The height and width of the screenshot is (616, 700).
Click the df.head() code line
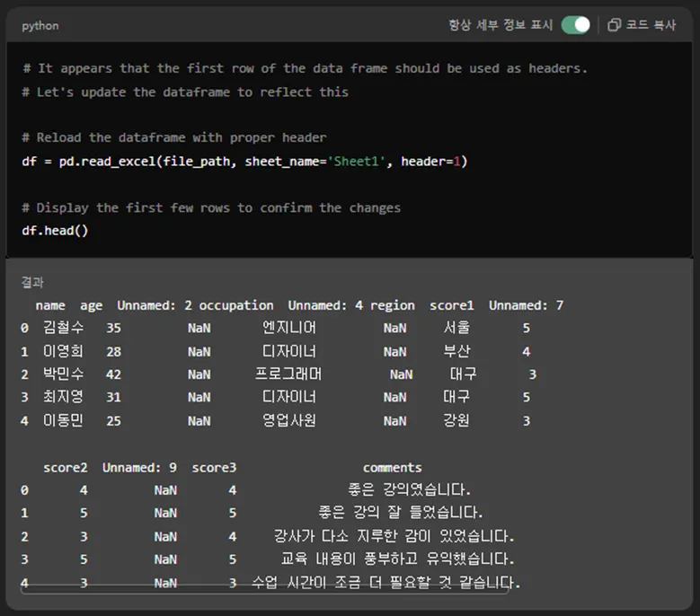pyautogui.click(x=55, y=231)
